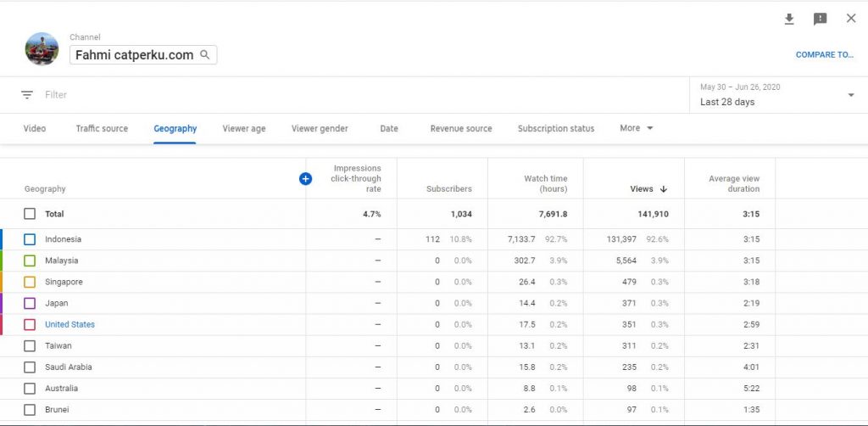The width and height of the screenshot is (868, 426).
Task: Click total views value 141,910
Action: [654, 214]
